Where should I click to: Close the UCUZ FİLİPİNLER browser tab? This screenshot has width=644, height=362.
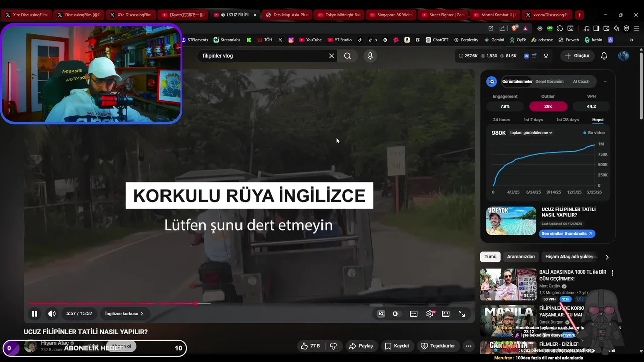click(x=255, y=15)
